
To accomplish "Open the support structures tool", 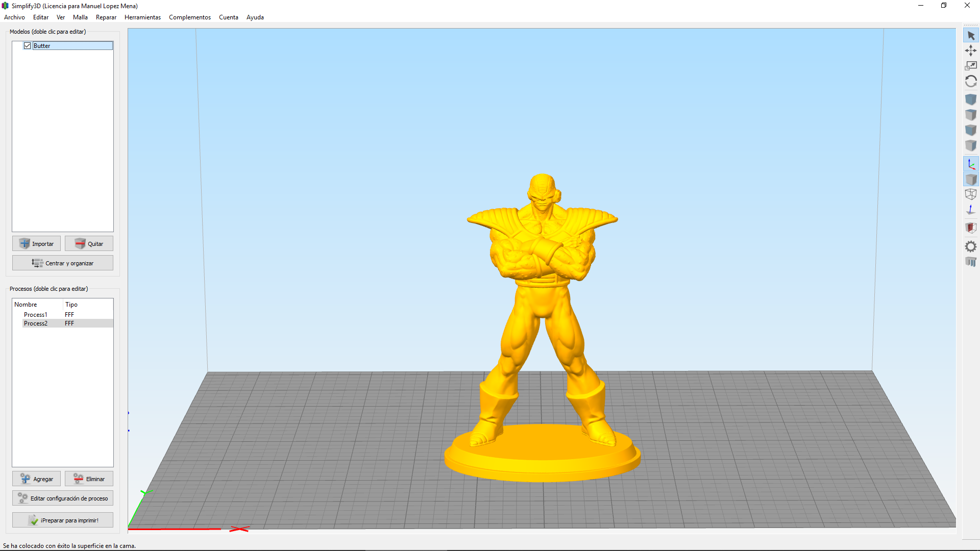I will (x=971, y=262).
